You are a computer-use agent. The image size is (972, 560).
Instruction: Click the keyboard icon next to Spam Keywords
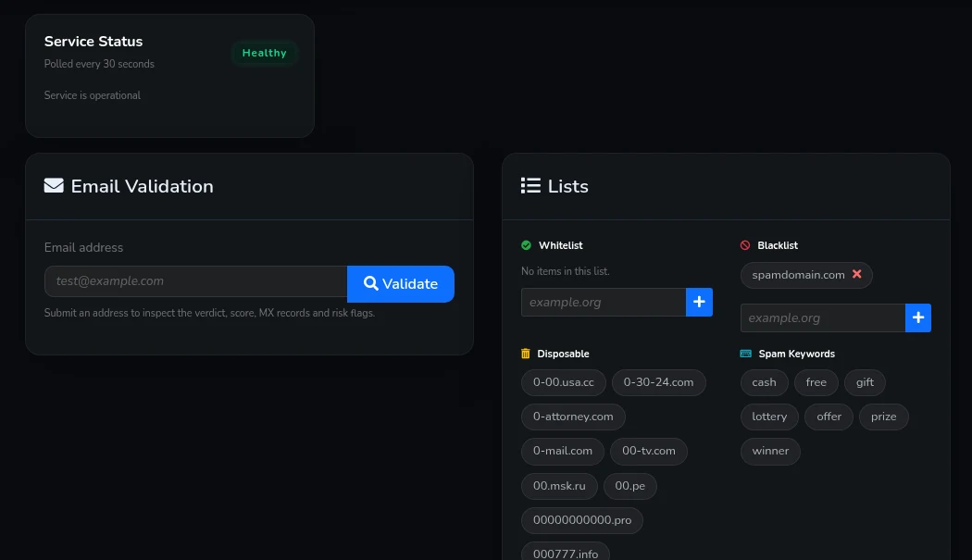click(x=746, y=354)
